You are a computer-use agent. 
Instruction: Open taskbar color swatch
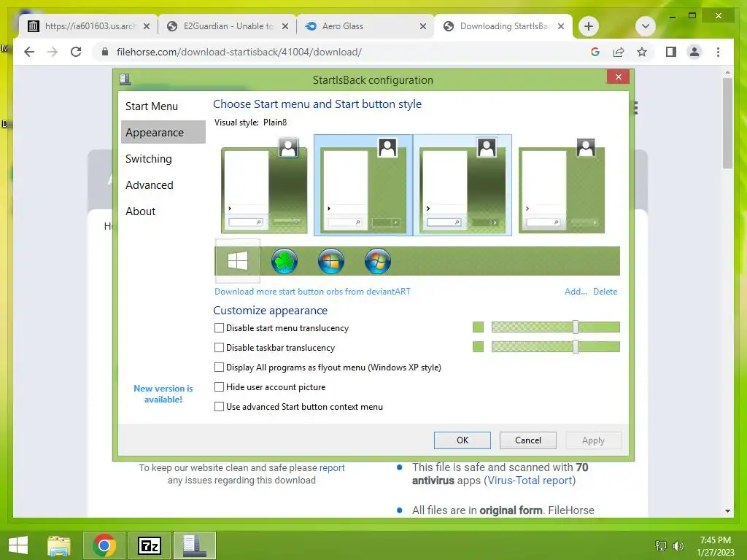click(x=478, y=346)
